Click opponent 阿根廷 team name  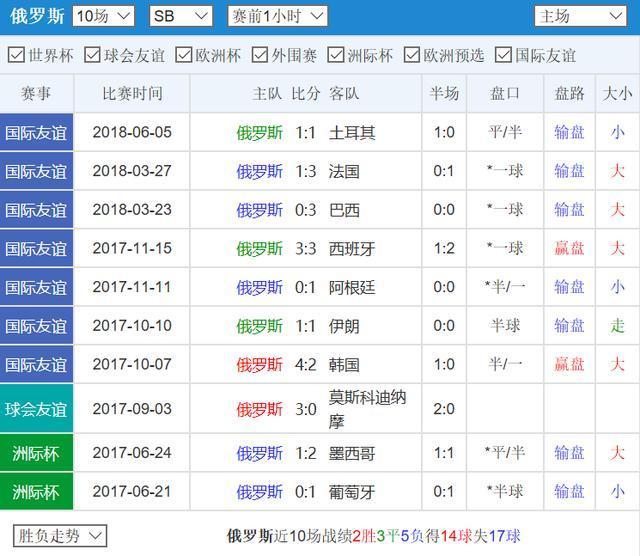click(352, 287)
